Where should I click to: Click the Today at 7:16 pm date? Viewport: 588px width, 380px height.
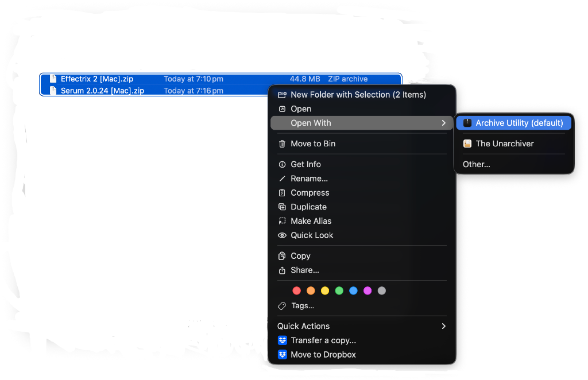point(194,91)
